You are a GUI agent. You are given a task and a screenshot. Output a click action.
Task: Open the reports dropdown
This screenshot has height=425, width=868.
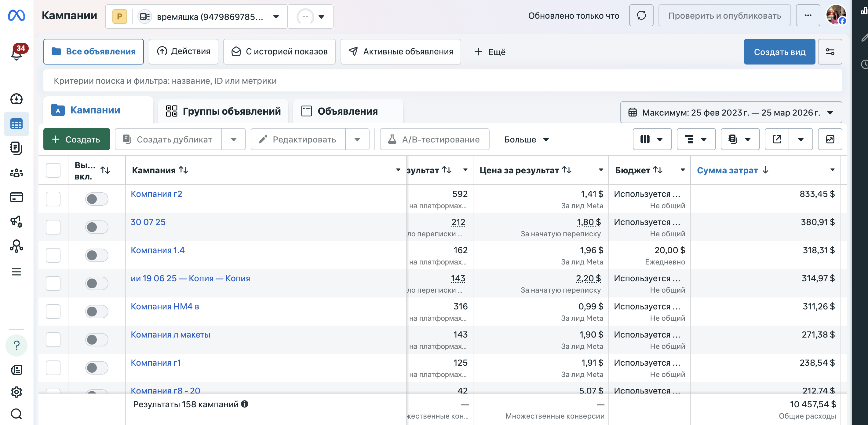click(x=740, y=139)
